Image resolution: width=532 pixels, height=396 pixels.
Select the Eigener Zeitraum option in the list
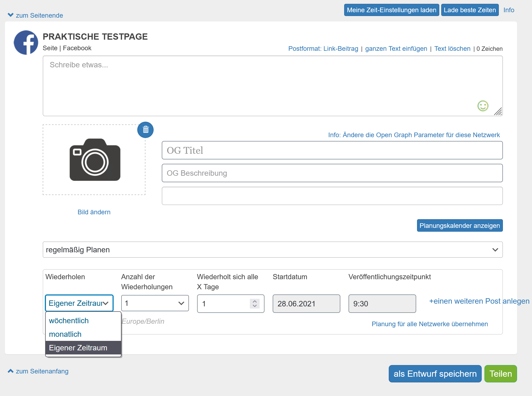click(x=78, y=348)
